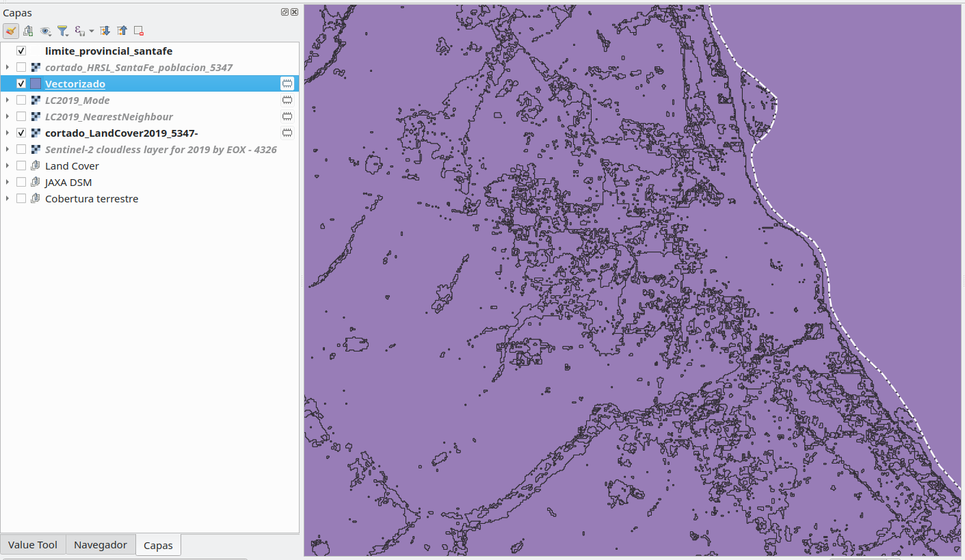
Task: Float the Capas panel with the undock icon
Action: click(285, 12)
